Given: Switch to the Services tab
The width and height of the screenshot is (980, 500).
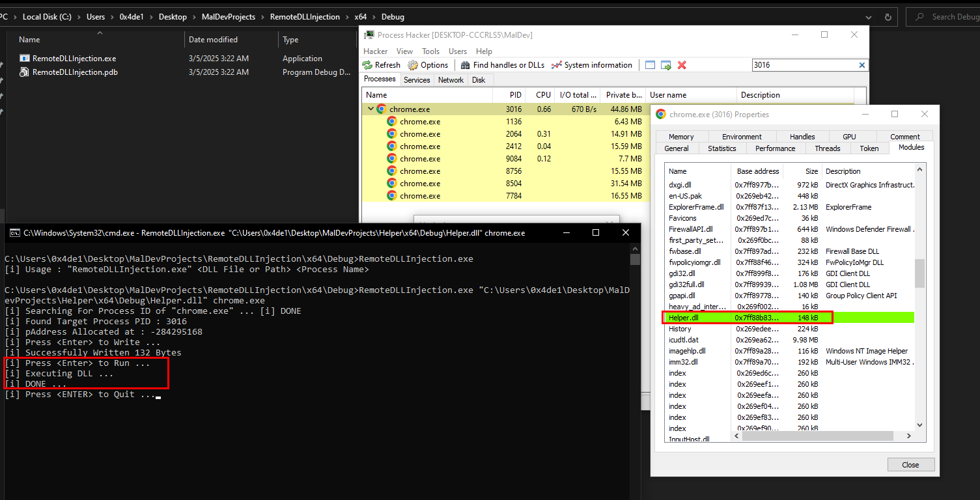Looking at the screenshot, I should point(417,80).
